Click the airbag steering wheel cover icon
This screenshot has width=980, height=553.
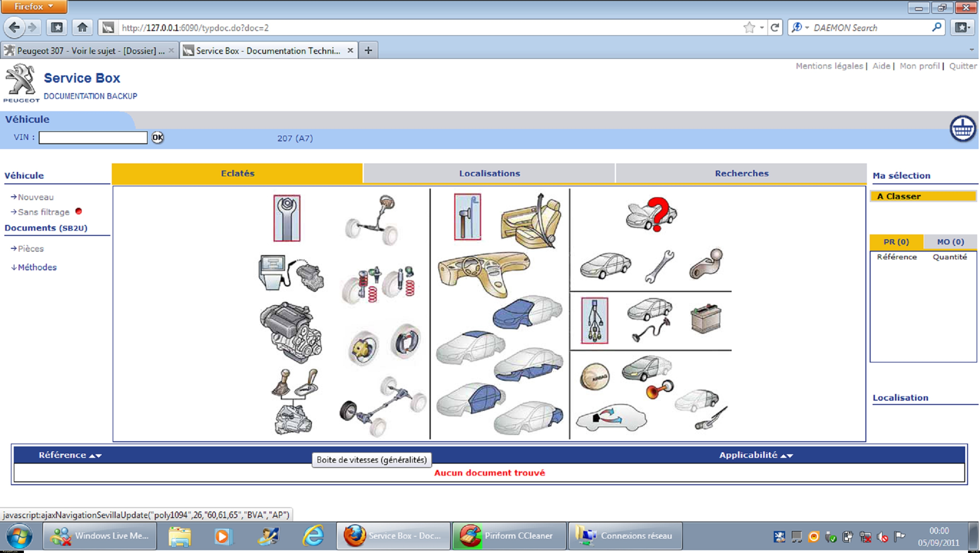click(x=595, y=377)
